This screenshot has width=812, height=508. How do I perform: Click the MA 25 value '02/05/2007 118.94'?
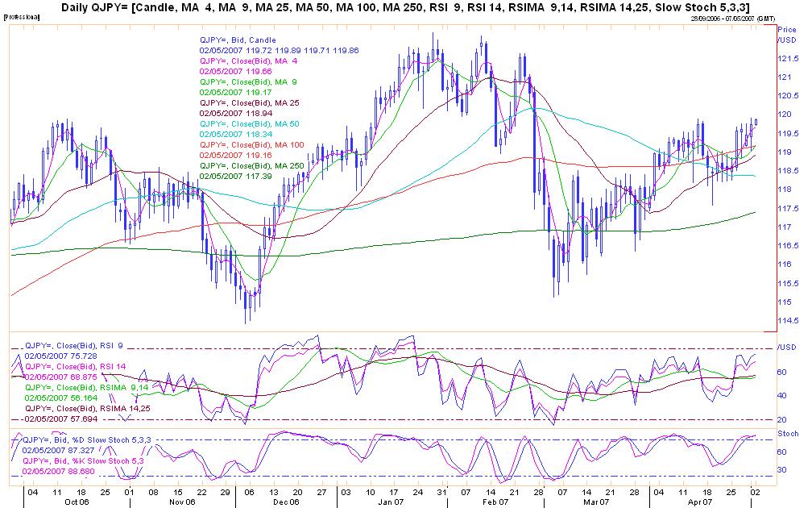[x=235, y=113]
